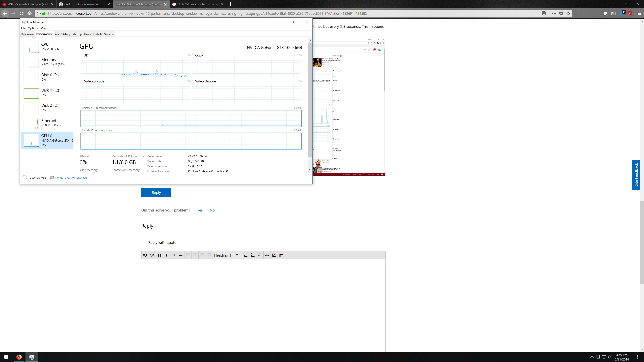Toggle bold formatting in reply editor
644x362 pixels.
tap(159, 255)
